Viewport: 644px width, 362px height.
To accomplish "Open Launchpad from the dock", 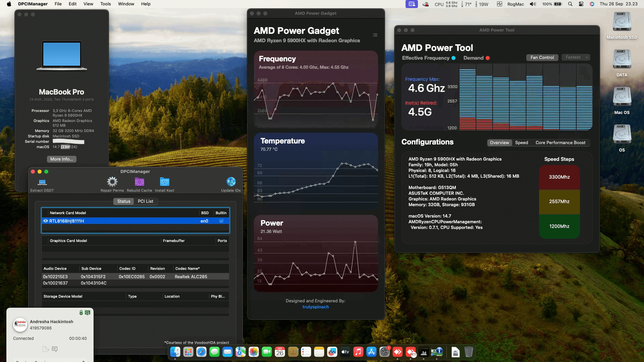I will (188, 352).
